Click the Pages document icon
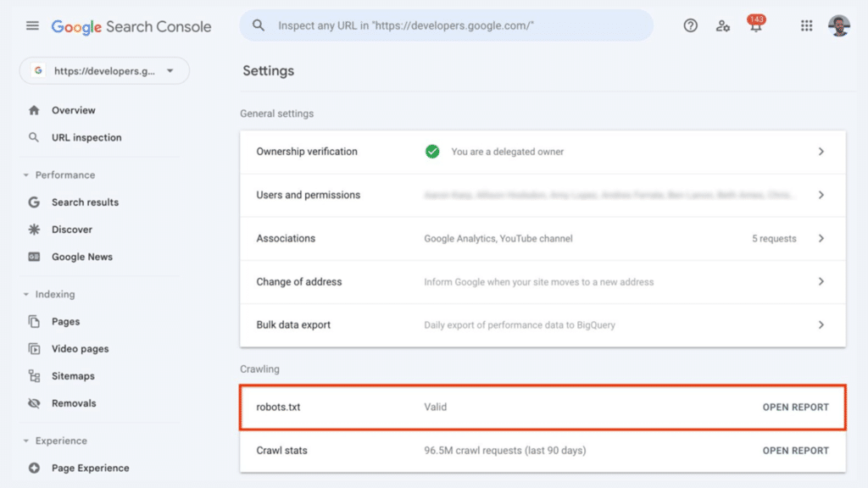Screen dimensions: 868x488 click(x=34, y=321)
